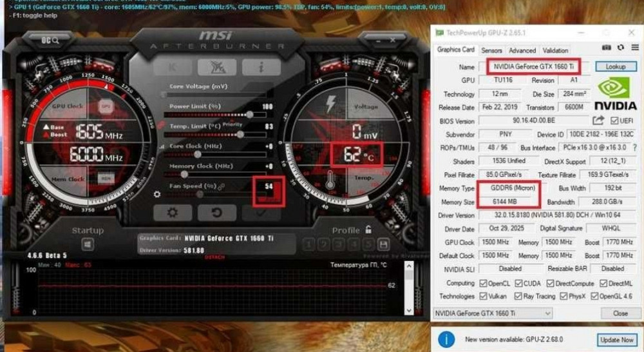Click the save profile floppy icon
Screen dimensions: 644x352
(x=384, y=245)
